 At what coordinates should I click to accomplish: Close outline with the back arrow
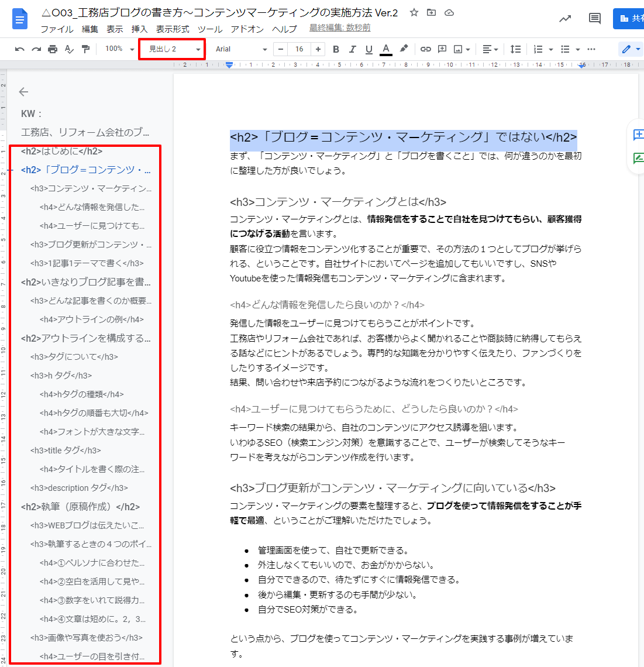23,92
